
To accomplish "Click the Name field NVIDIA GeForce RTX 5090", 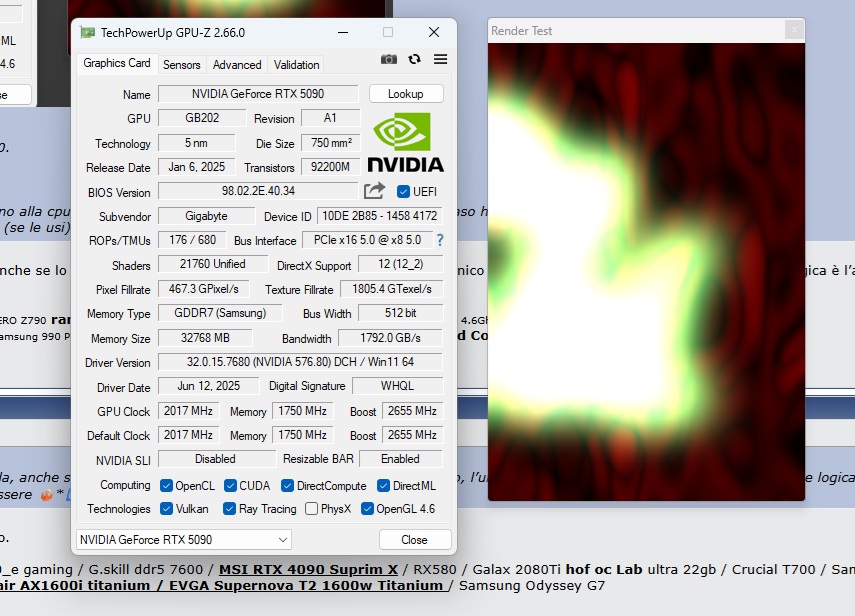I will click(x=258, y=94).
